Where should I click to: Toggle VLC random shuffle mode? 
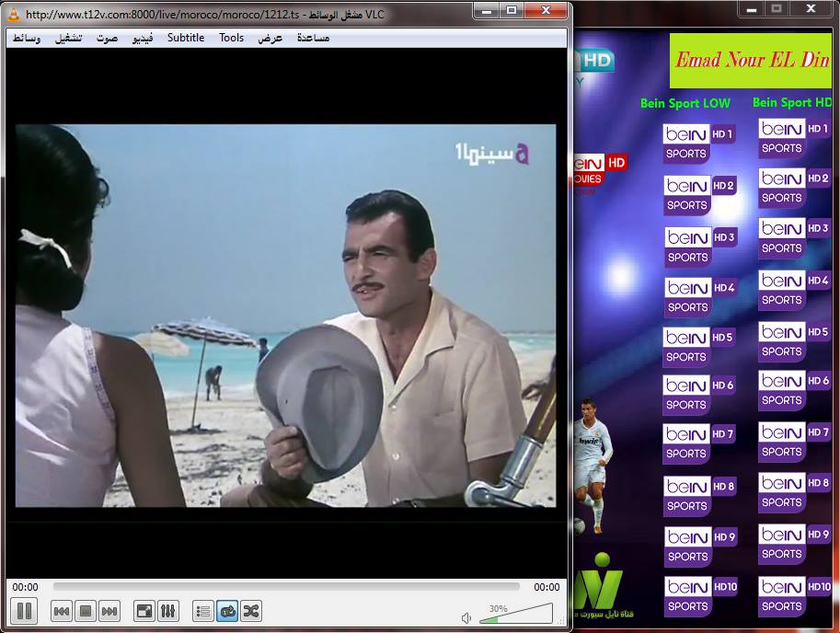click(x=251, y=611)
